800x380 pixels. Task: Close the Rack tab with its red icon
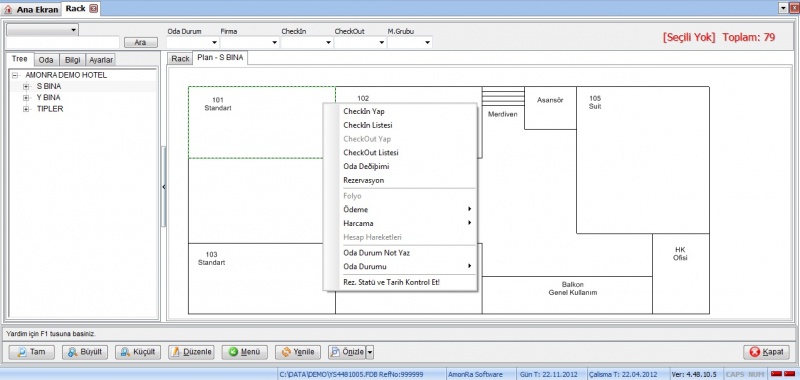[x=93, y=9]
